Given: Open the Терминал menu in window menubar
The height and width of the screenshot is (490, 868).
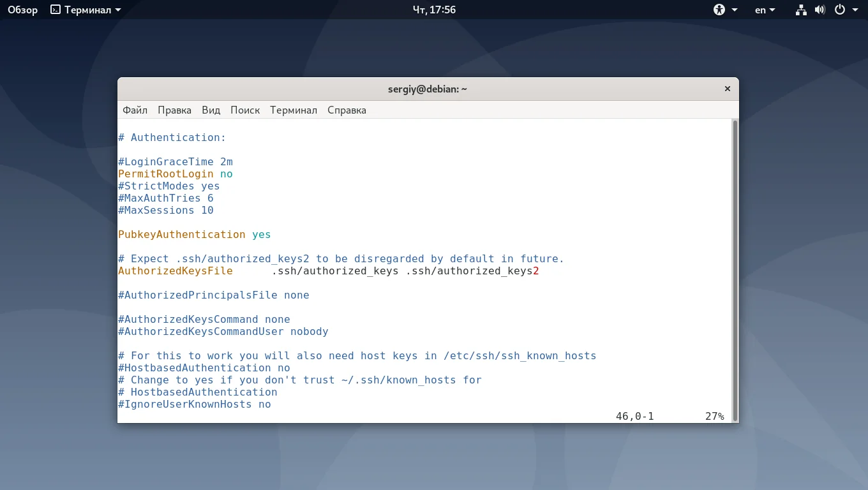Looking at the screenshot, I should tap(293, 110).
